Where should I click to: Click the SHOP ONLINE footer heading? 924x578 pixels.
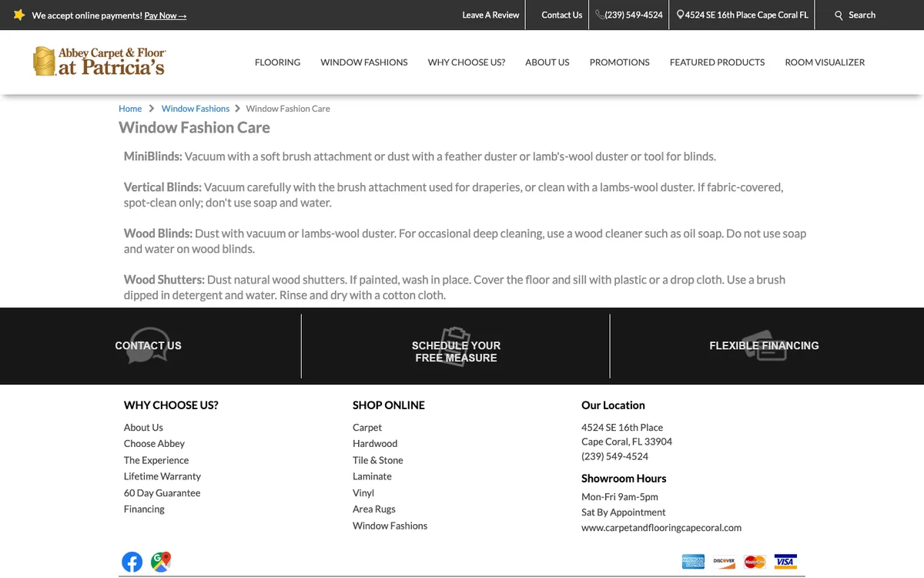pyautogui.click(x=389, y=405)
